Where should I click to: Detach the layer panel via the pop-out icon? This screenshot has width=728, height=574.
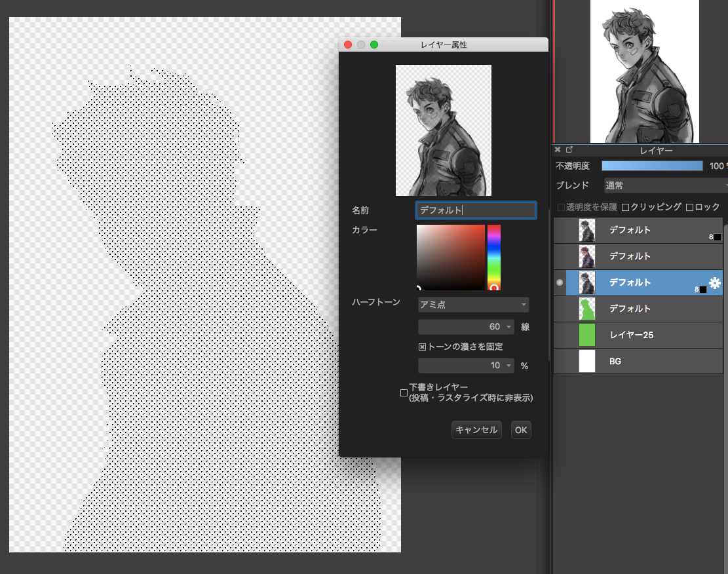coord(569,150)
